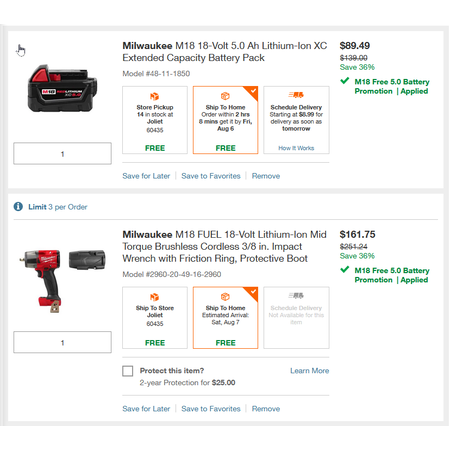This screenshot has width=450, height=450.
Task: Click the info icon beside Limit 3 per Order
Action: point(18,207)
